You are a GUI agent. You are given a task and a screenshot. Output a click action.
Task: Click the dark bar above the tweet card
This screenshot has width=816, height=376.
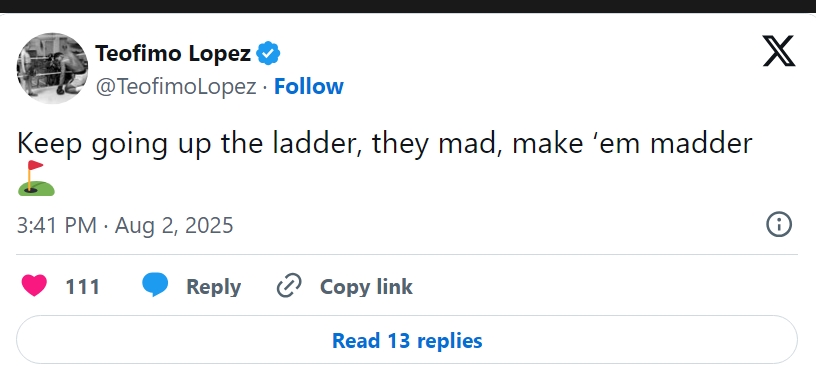(408, 6)
